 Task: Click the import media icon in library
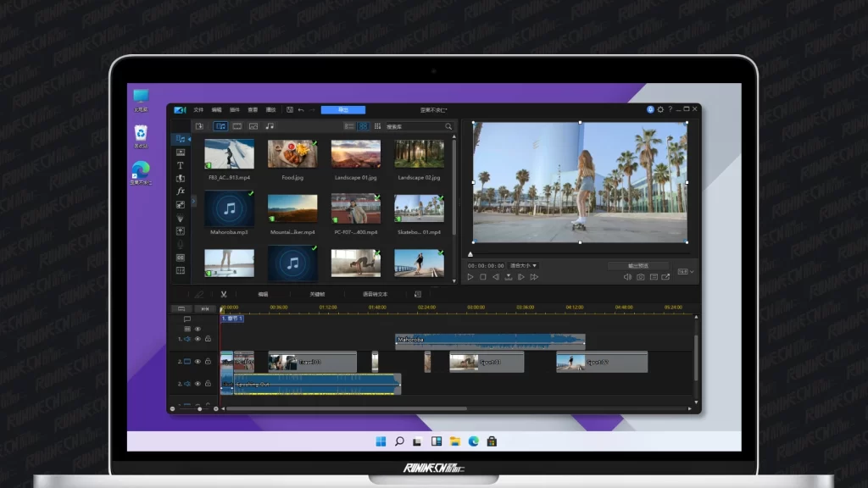[x=199, y=126]
